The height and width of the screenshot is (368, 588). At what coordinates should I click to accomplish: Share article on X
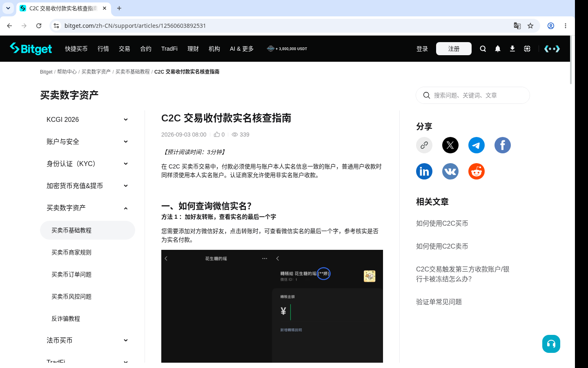(450, 145)
